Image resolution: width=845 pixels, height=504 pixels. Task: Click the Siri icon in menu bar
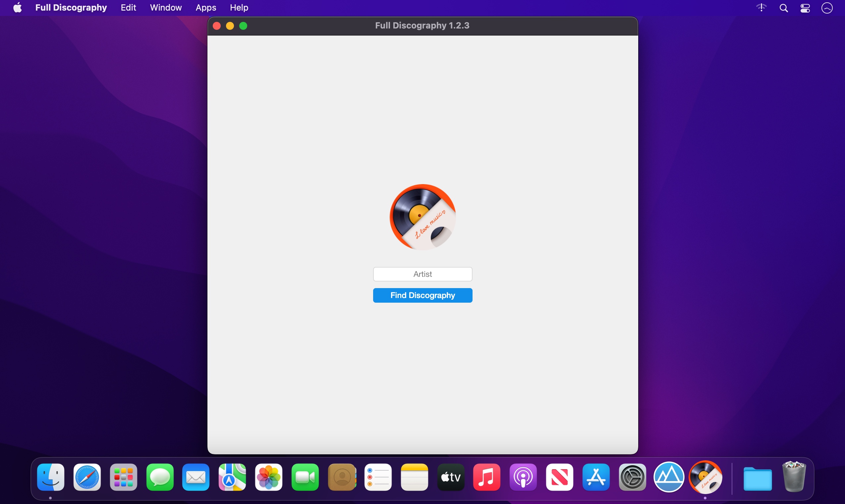coord(827,8)
